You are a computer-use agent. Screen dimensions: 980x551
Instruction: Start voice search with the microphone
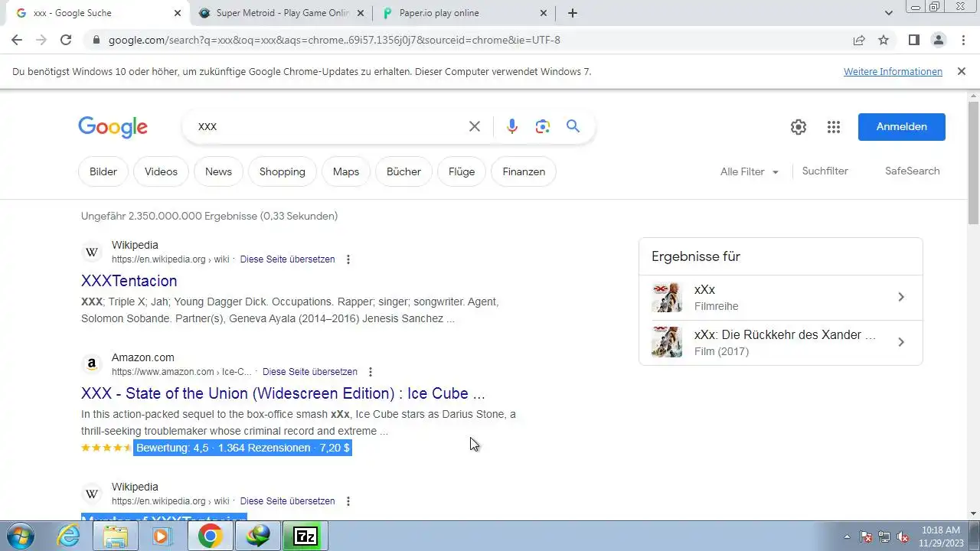[512, 126]
